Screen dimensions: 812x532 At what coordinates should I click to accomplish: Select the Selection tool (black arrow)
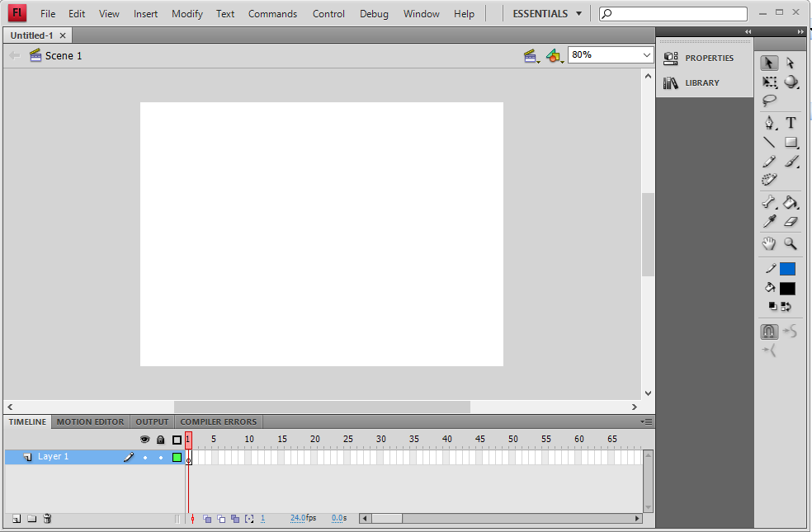click(769, 63)
